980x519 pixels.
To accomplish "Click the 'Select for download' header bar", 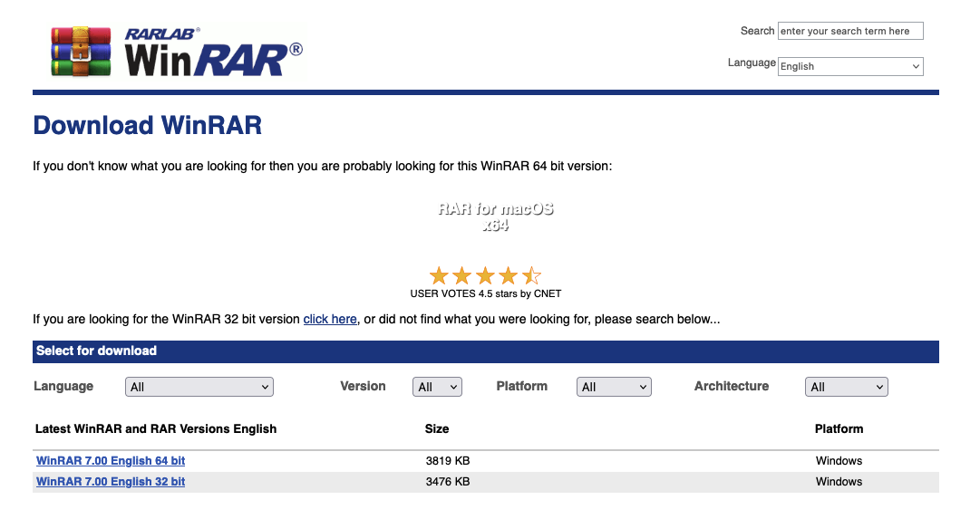I will (486, 351).
